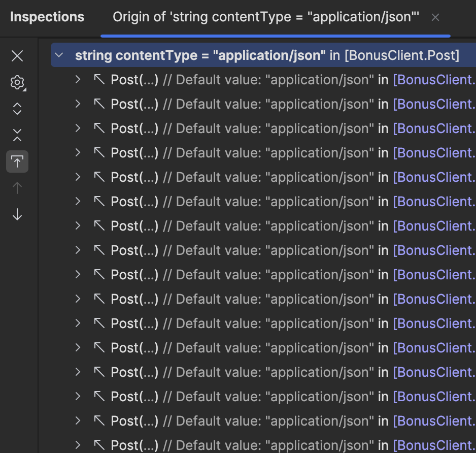Viewport: 476px width, 453px height.
Task: Select the third Post(...) Default value row text
Action: coord(244,128)
